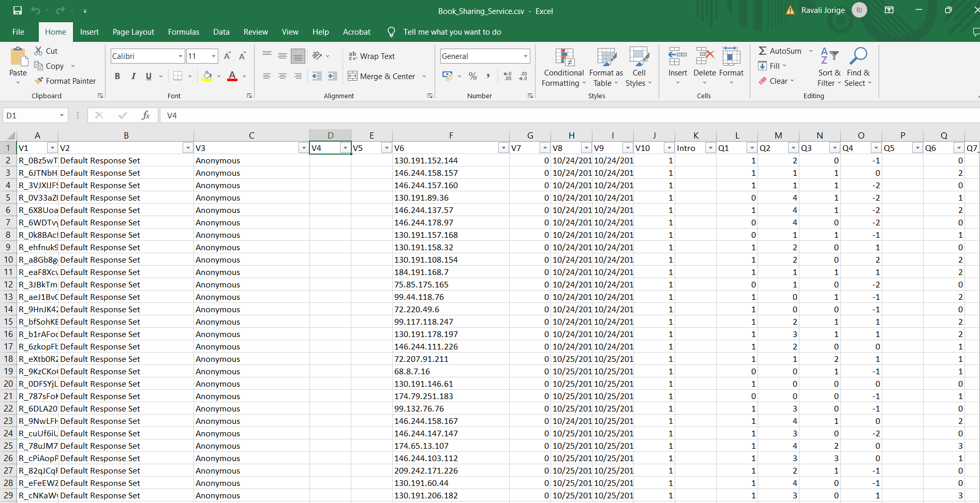Increase font size with large A icon
980x503 pixels.
coord(227,56)
